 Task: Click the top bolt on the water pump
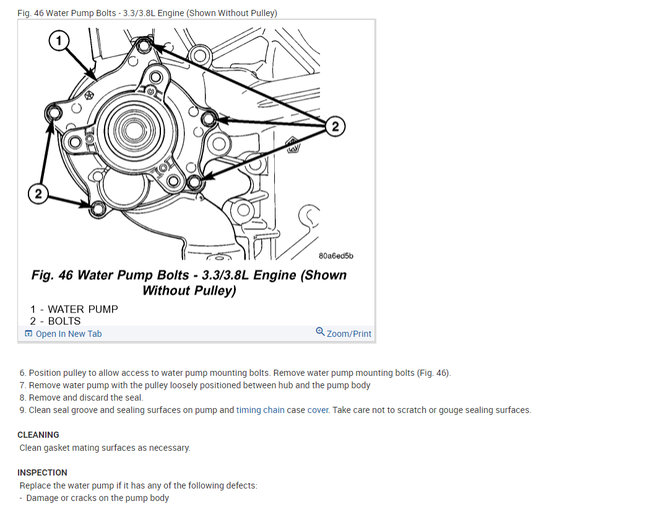tap(144, 46)
